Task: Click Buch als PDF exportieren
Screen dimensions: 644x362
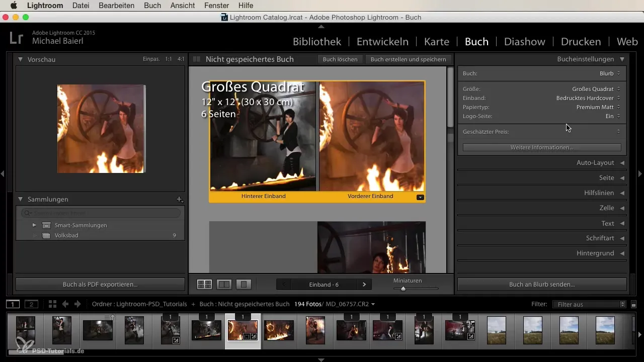Action: point(100,284)
